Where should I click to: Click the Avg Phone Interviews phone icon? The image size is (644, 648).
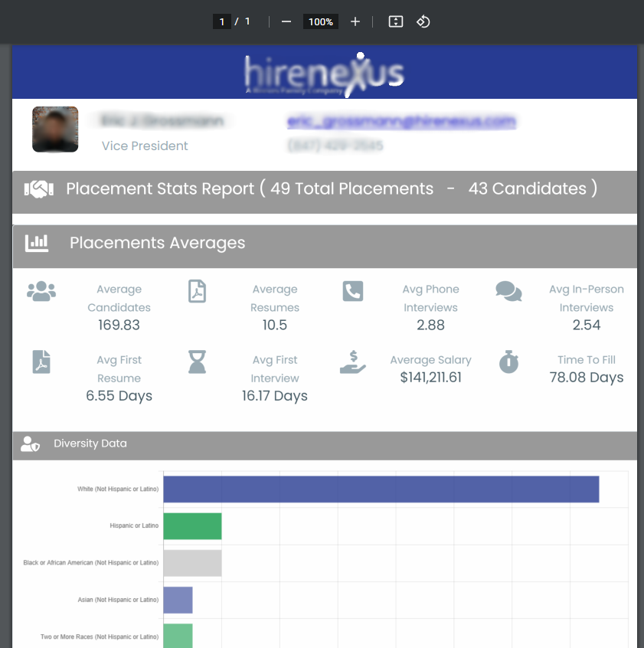(x=353, y=291)
